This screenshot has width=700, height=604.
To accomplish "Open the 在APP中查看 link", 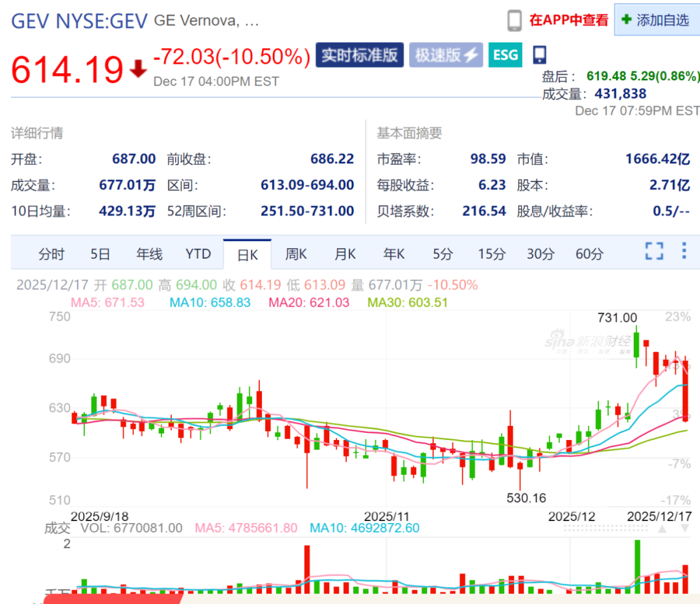I will point(569,20).
